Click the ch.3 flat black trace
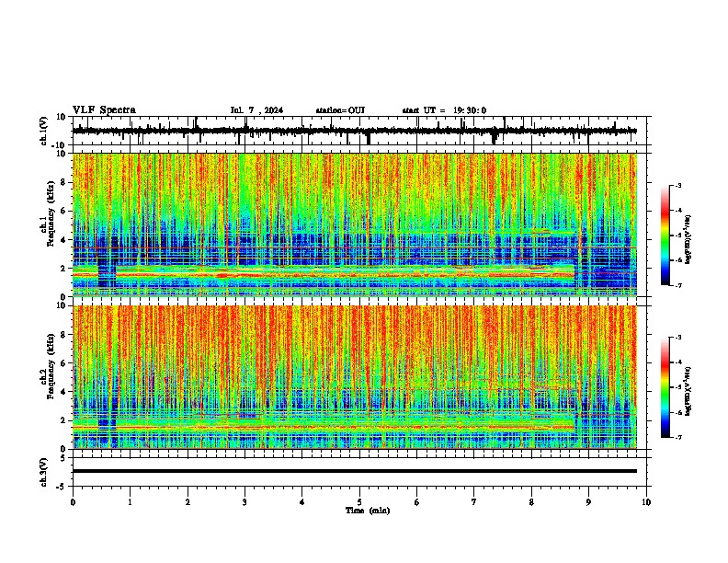The image size is (728, 563). point(355,471)
